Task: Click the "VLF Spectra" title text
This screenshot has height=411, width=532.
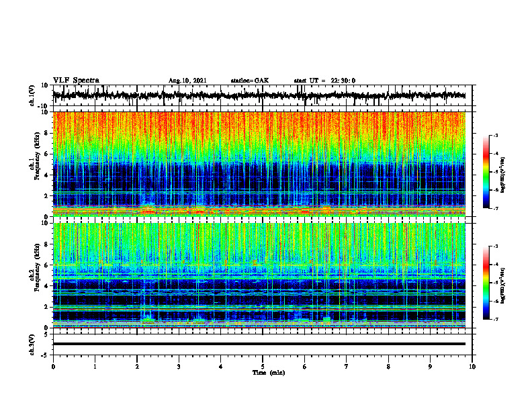Action: [x=76, y=81]
